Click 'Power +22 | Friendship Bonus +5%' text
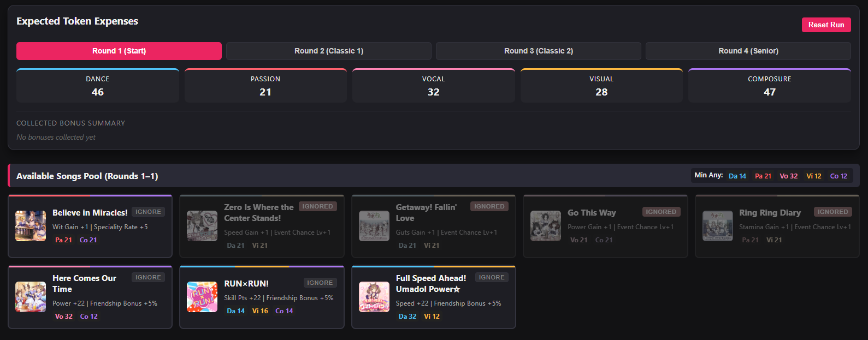Image resolution: width=868 pixels, height=340 pixels. [105, 303]
